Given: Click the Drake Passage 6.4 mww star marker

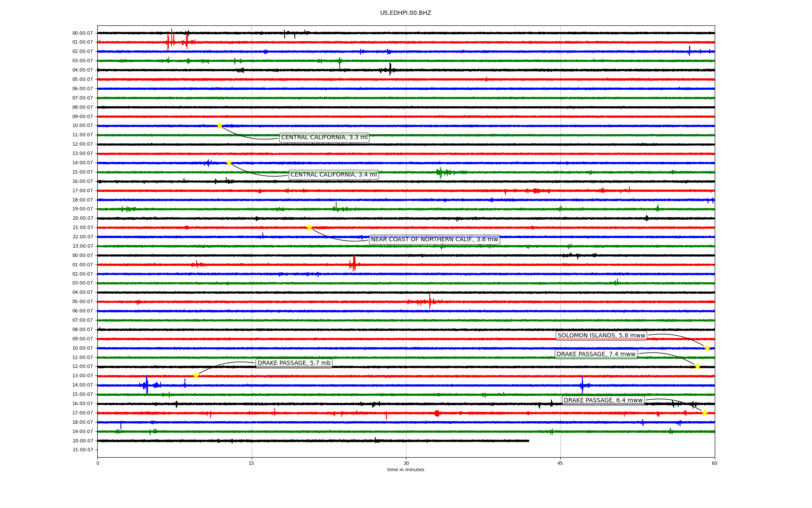Looking at the screenshot, I should coord(705,413).
